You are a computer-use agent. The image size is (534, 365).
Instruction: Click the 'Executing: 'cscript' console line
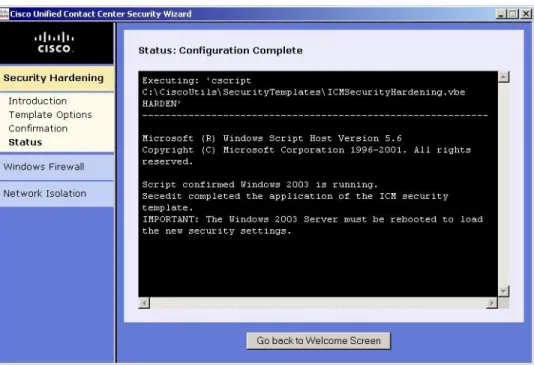pos(197,81)
